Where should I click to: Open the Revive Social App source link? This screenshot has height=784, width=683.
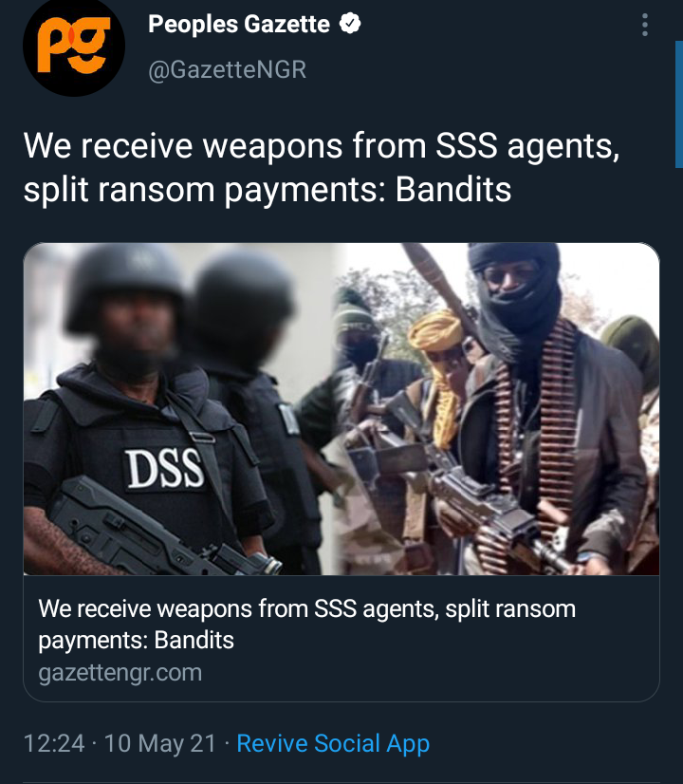333,743
